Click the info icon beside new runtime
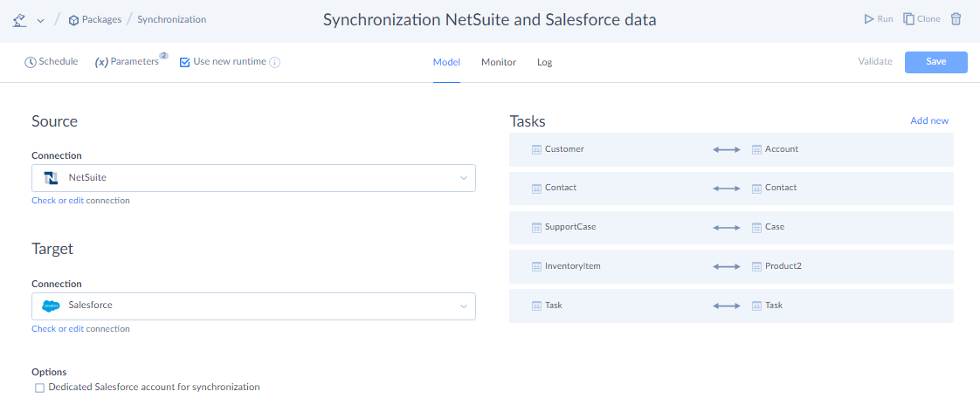 [x=274, y=63]
